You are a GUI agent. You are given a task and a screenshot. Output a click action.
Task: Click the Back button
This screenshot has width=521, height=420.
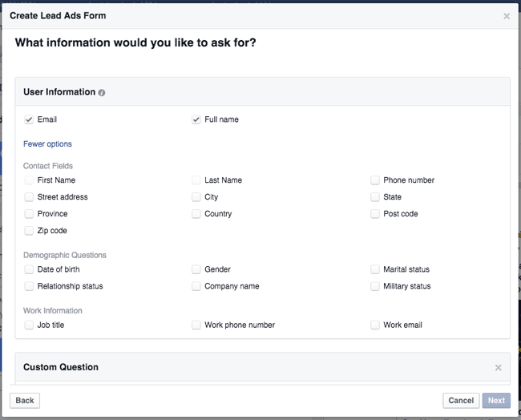[x=25, y=401]
